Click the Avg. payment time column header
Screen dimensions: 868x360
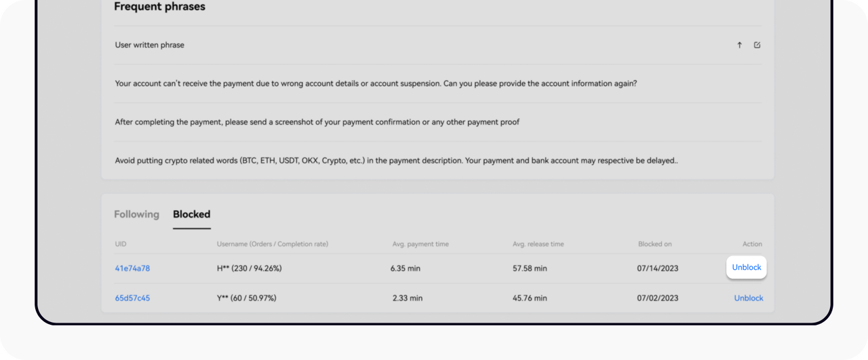420,244
